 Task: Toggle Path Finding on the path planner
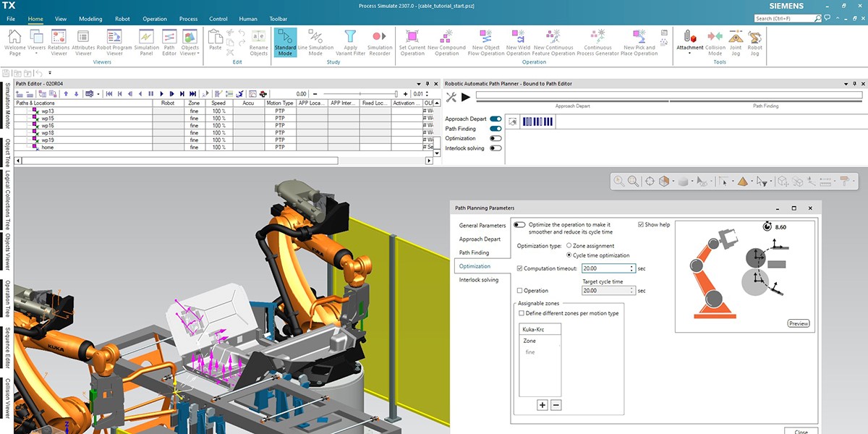(x=496, y=127)
